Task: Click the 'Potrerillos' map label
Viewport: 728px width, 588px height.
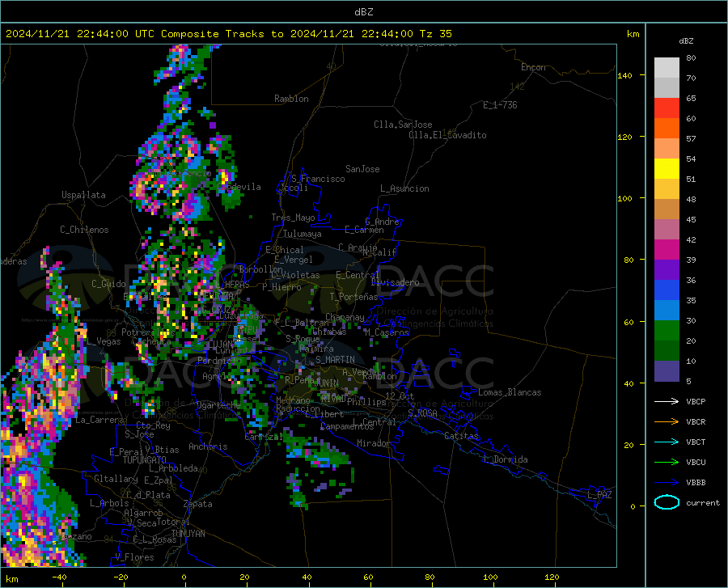Action: tap(148, 332)
